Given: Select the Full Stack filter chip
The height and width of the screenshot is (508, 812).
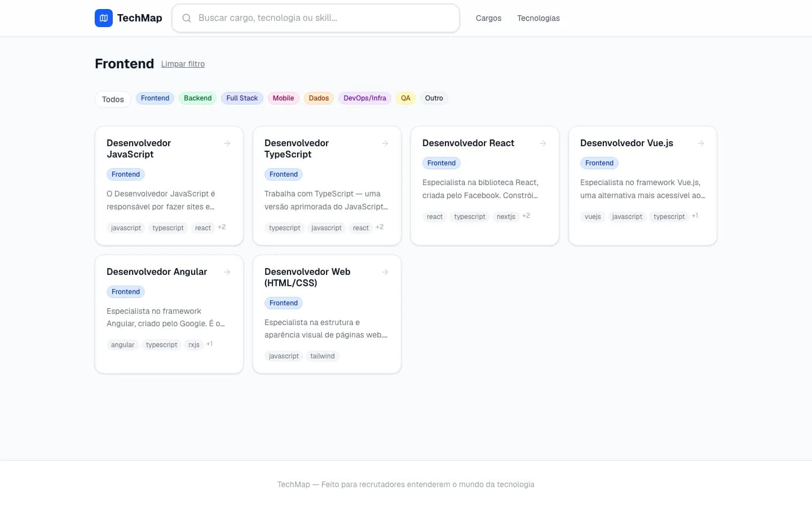Looking at the screenshot, I should click(x=242, y=98).
